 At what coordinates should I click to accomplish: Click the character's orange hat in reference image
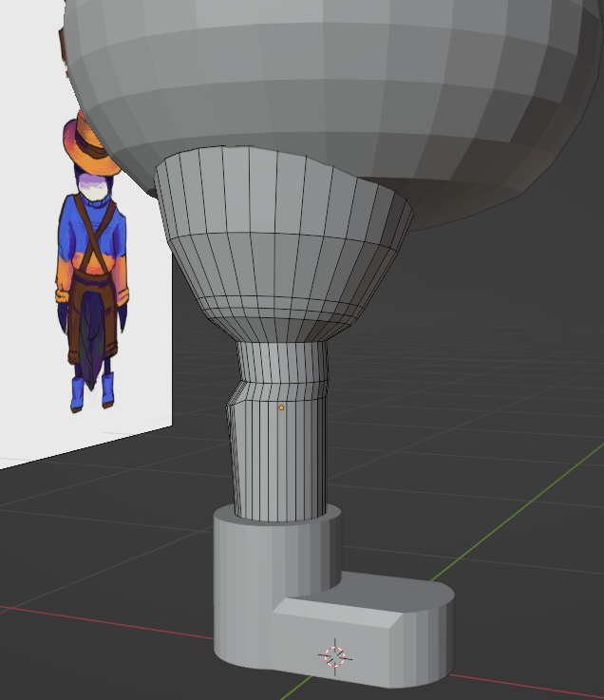coord(88,145)
